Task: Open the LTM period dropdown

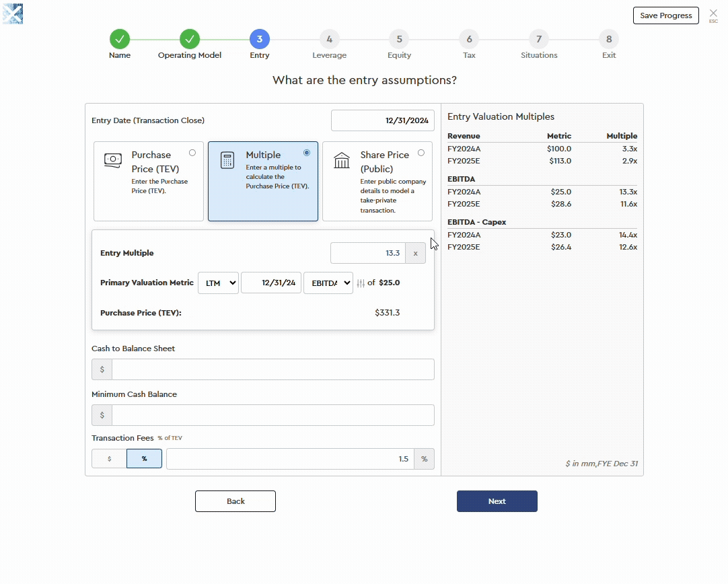Action: [218, 283]
